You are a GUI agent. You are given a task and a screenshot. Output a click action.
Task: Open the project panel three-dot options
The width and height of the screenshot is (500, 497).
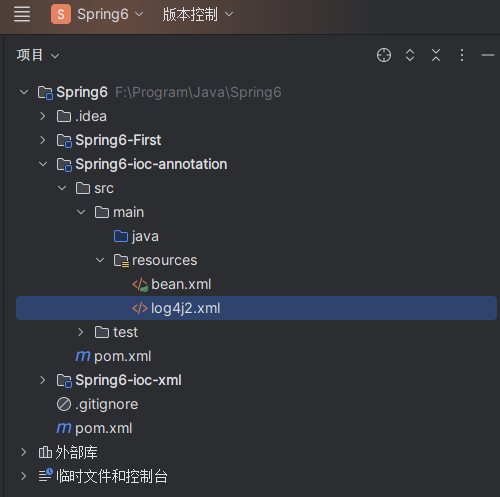coord(462,55)
